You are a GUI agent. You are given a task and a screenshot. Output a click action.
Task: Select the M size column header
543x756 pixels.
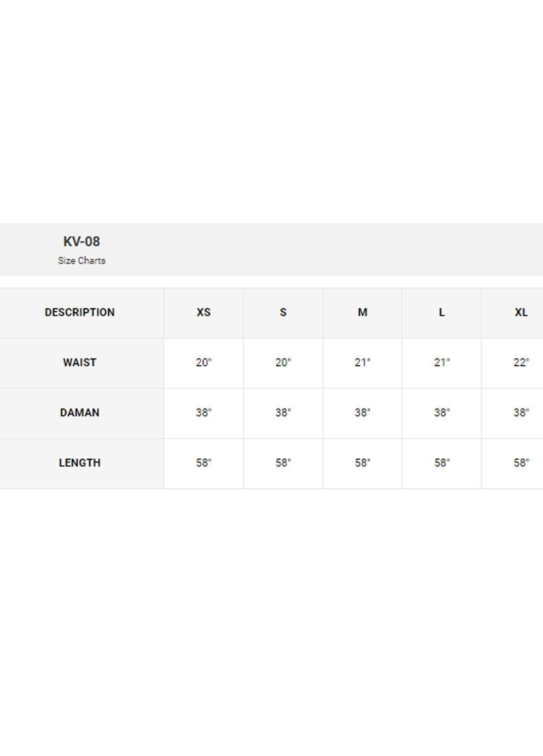tap(363, 312)
